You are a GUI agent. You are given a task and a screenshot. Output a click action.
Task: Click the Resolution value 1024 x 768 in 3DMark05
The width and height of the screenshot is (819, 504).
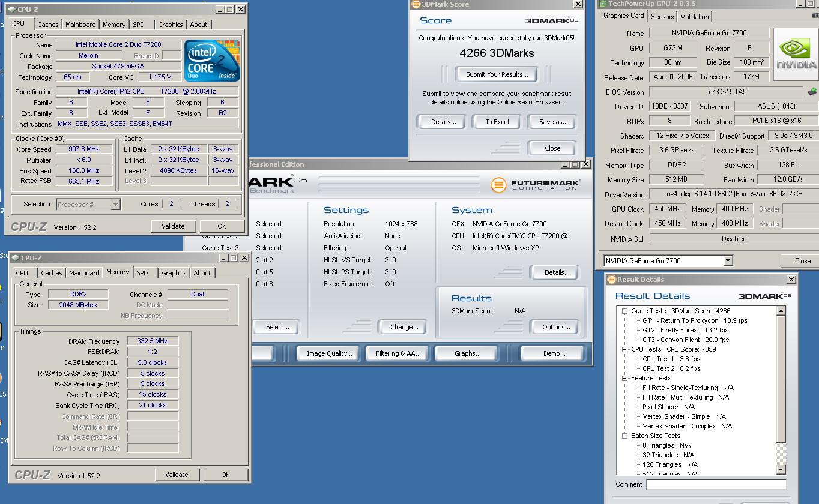tap(400, 224)
